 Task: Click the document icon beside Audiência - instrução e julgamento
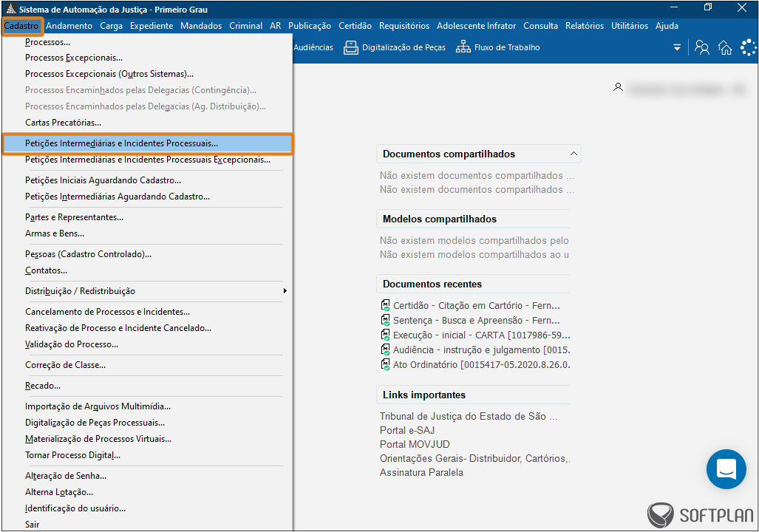pyautogui.click(x=385, y=349)
